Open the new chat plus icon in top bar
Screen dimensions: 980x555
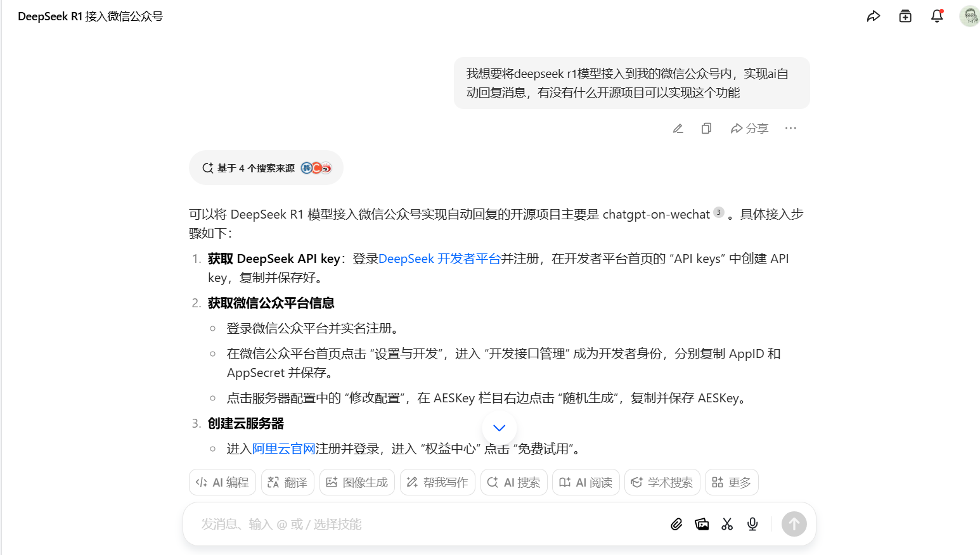click(x=905, y=16)
